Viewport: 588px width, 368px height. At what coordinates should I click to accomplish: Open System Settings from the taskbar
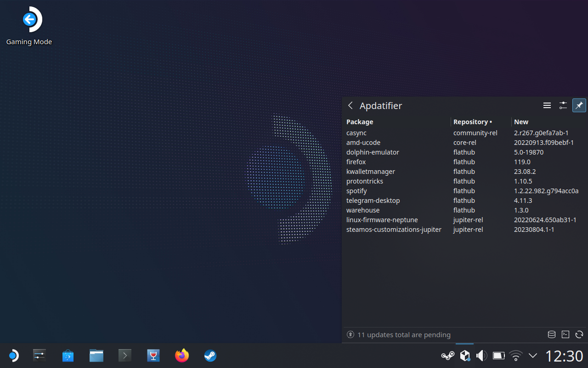[x=40, y=356]
